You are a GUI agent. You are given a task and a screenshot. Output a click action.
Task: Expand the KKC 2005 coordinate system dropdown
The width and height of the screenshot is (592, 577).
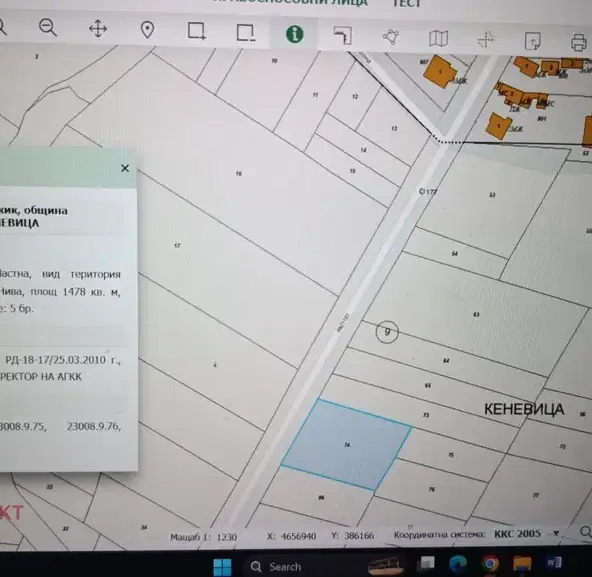[556, 534]
